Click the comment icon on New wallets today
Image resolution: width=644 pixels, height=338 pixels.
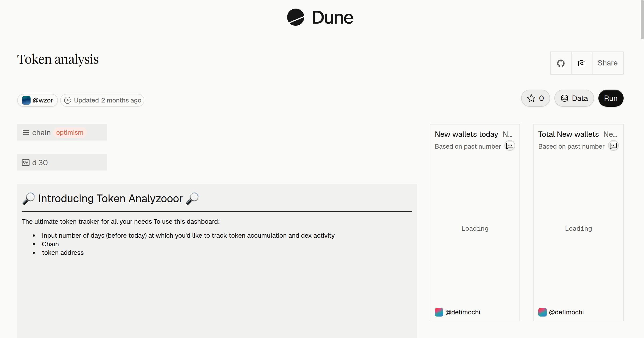(510, 146)
